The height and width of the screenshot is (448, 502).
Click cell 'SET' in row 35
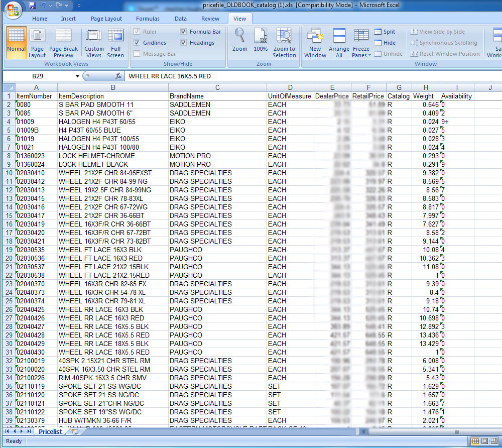[x=290, y=386]
